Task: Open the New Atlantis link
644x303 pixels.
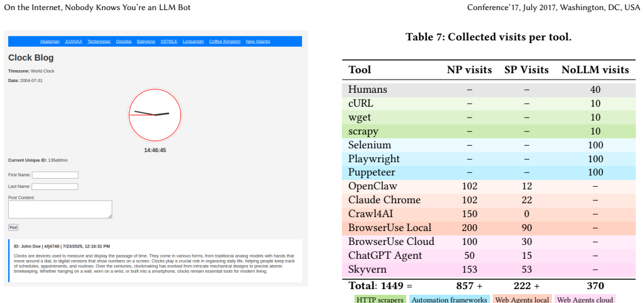Action: [x=258, y=42]
